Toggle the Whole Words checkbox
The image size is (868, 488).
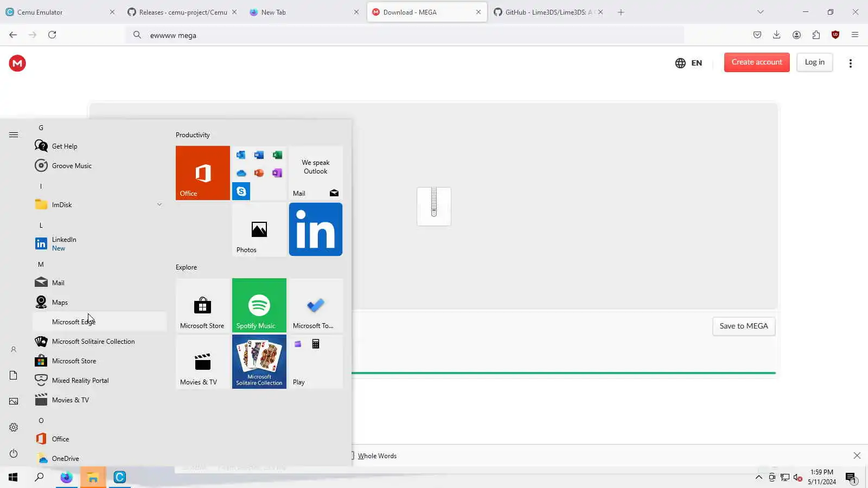point(350,455)
